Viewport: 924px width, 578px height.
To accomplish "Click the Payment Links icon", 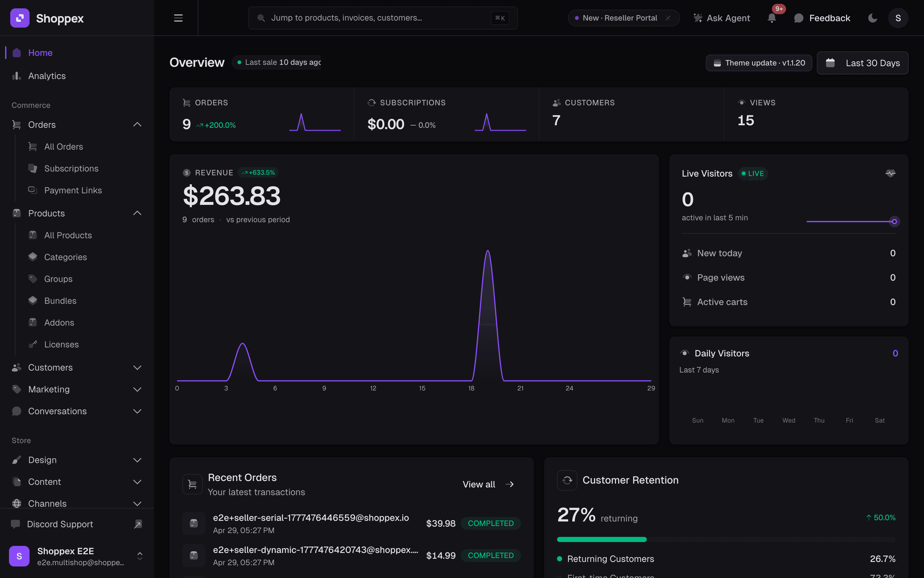I will coord(33,190).
